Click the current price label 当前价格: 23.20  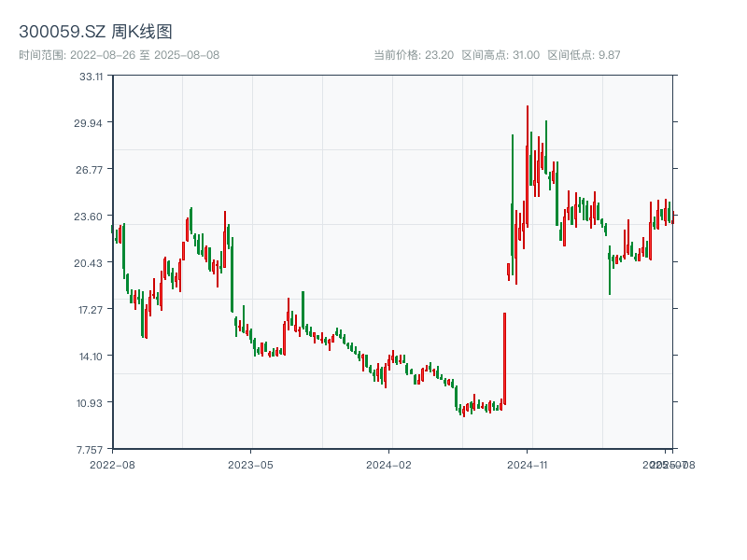pos(414,55)
